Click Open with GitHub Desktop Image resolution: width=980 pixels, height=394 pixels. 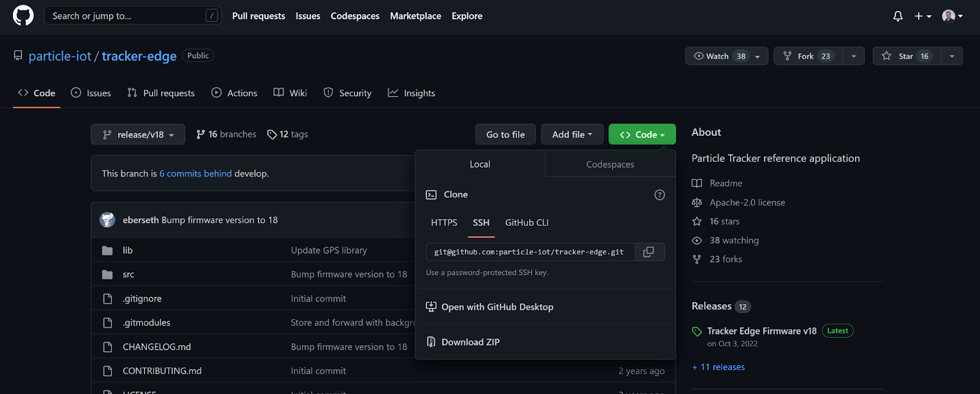pos(490,307)
